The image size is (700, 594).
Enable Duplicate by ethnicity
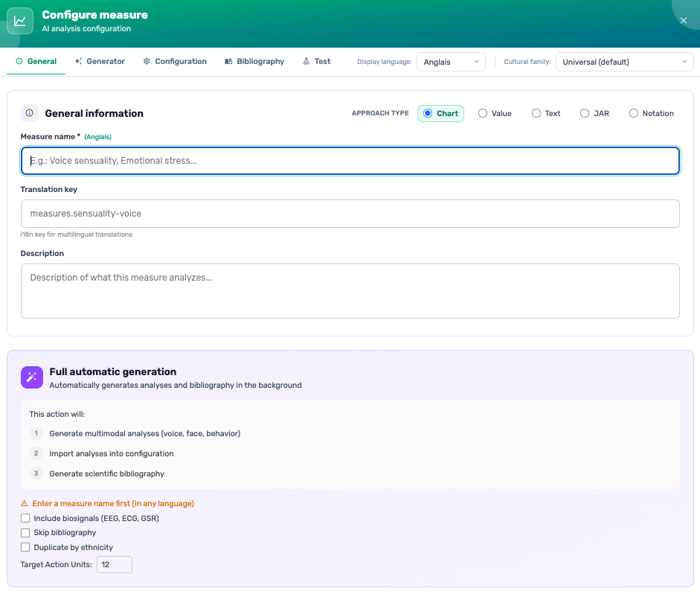(25, 547)
